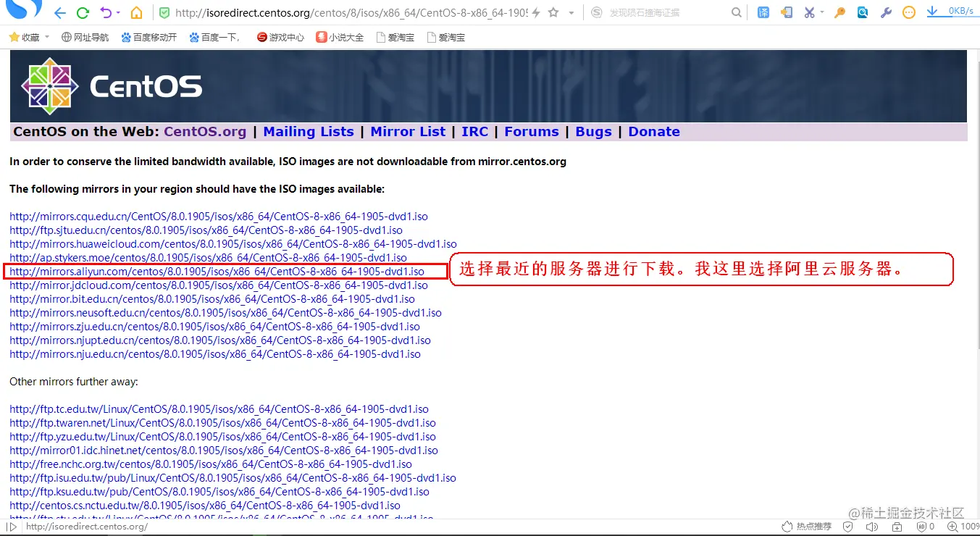Viewport: 980px width, 536px height.
Task: Open the 收藏 favorites star button
Action: pos(24,37)
